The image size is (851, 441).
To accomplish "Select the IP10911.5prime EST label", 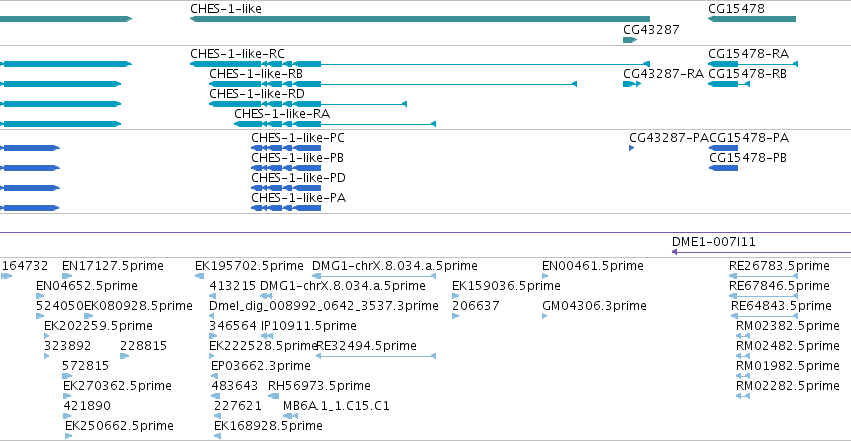I will click(309, 326).
